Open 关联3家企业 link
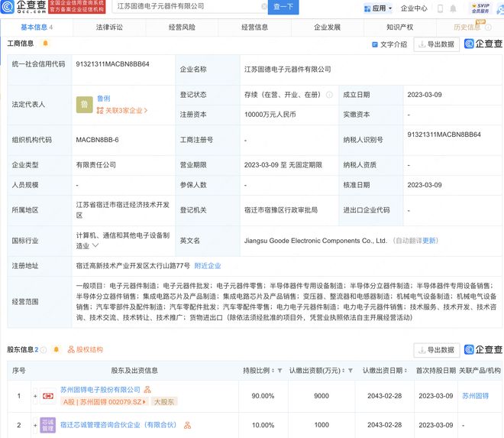Screen dimensions: 504x438 [122, 110]
